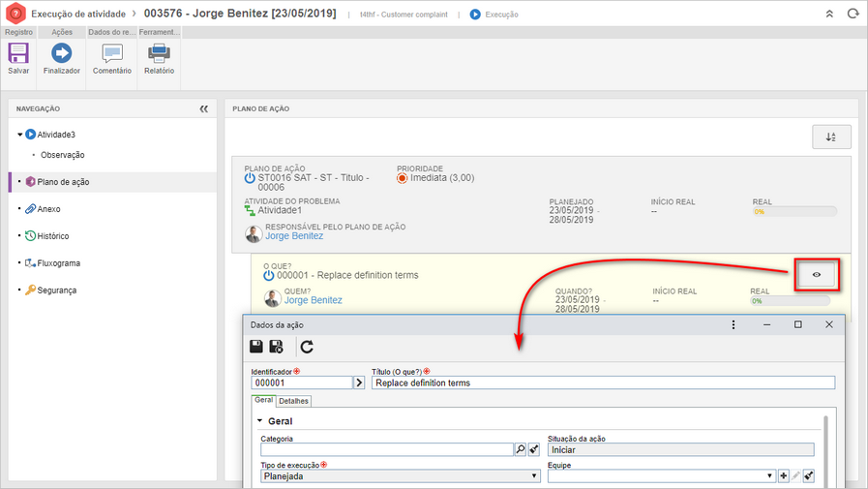This screenshot has width=868, height=489.
Task: Collapse the Atividade3 tree node
Action: coord(20,135)
